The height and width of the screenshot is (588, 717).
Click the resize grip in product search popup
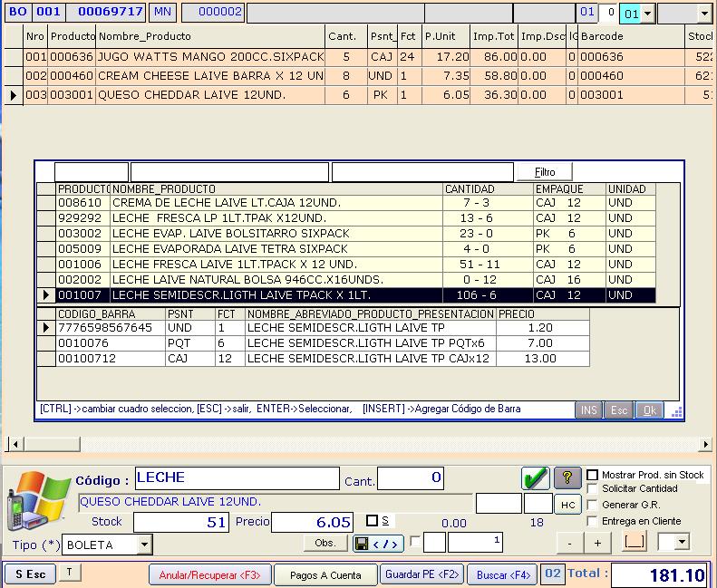[x=676, y=412]
